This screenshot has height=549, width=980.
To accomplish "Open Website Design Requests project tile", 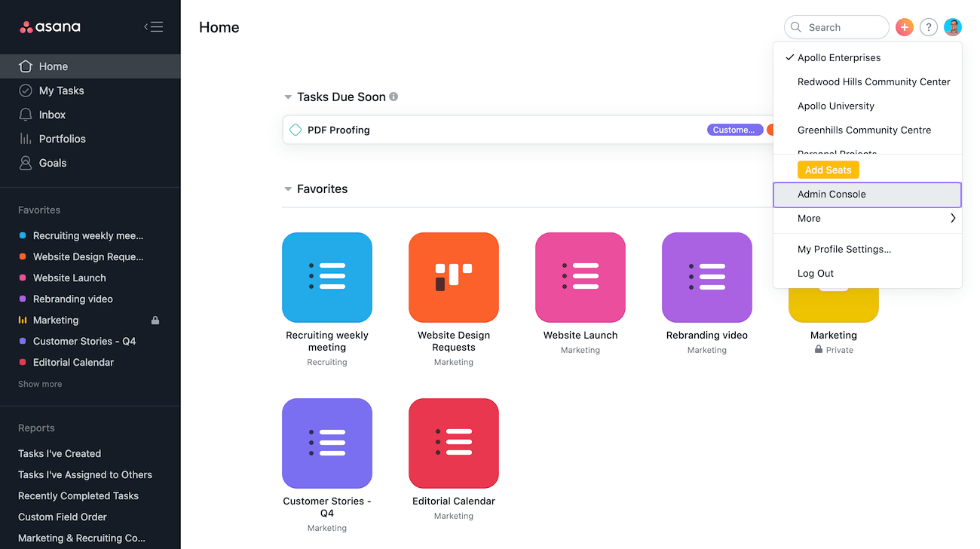I will [x=454, y=278].
